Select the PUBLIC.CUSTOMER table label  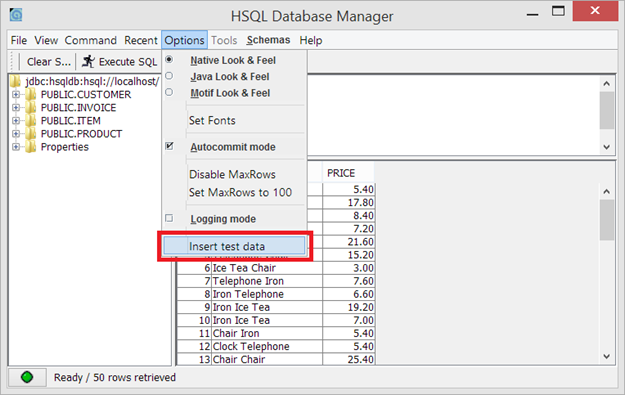tap(86, 94)
